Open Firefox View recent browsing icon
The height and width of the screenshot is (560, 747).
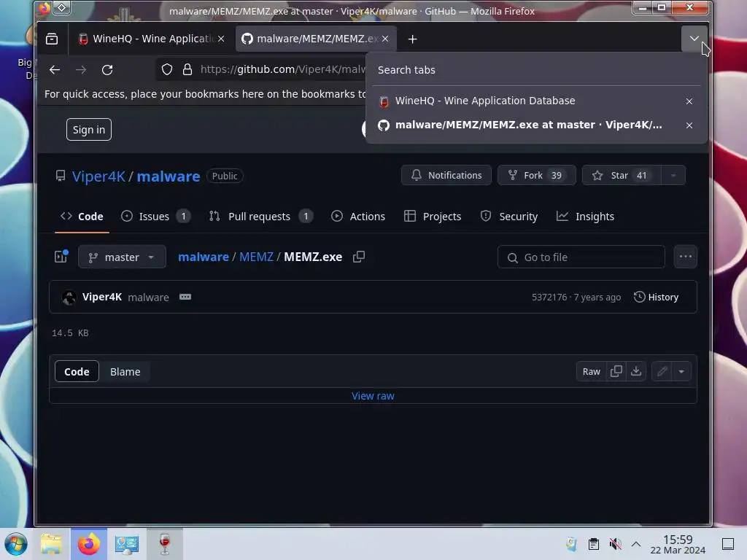coord(52,39)
